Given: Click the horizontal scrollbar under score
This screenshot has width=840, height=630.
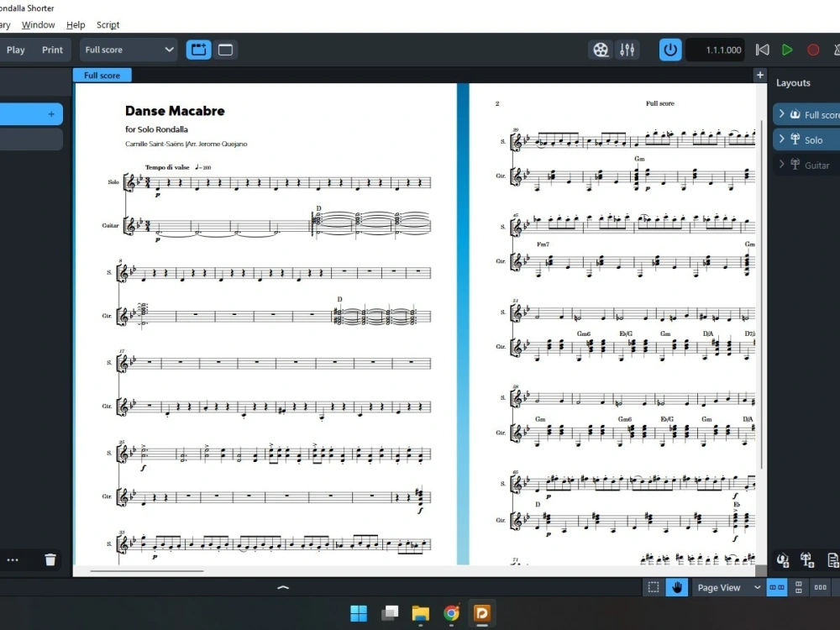Looking at the screenshot, I should [147, 571].
